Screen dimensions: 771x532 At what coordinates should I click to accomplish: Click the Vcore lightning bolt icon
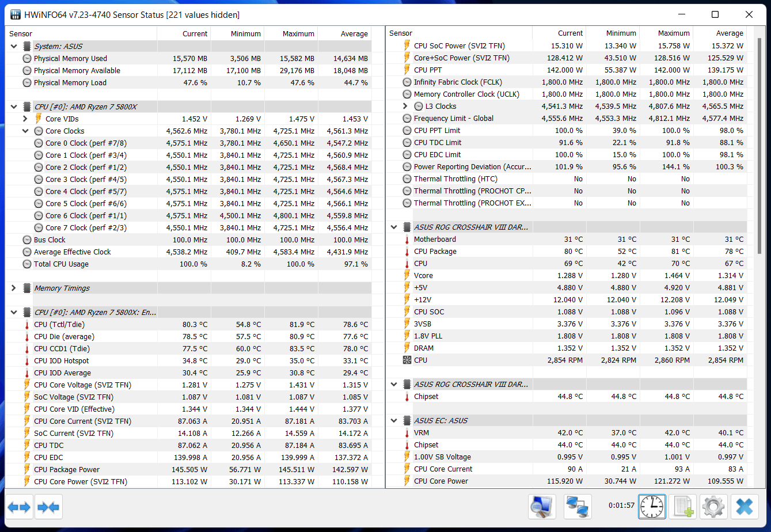pyautogui.click(x=408, y=276)
